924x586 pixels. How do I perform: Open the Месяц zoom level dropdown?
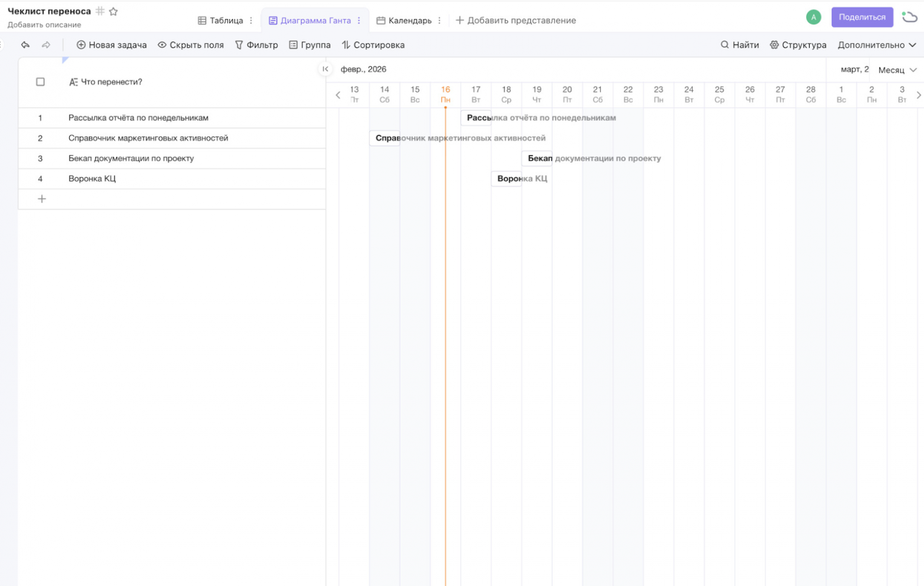(x=896, y=69)
